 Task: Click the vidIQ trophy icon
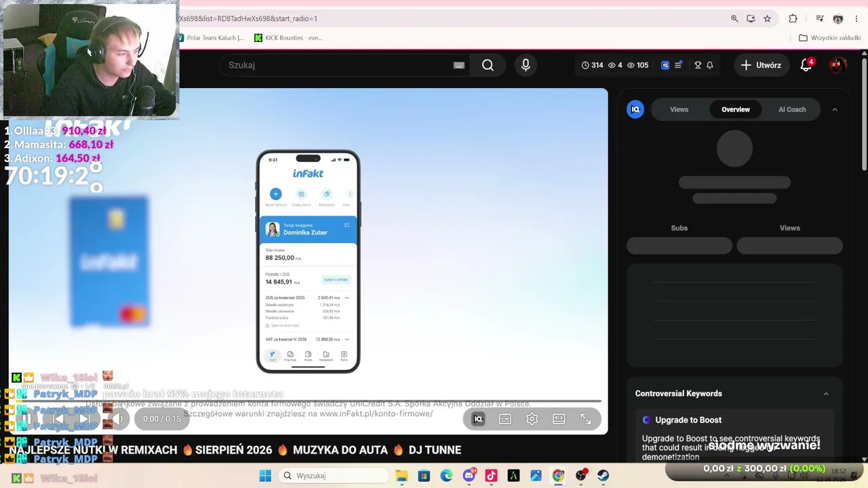(698, 65)
